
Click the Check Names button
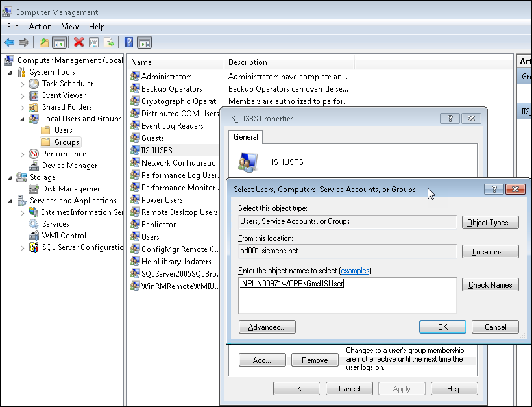[x=490, y=284]
